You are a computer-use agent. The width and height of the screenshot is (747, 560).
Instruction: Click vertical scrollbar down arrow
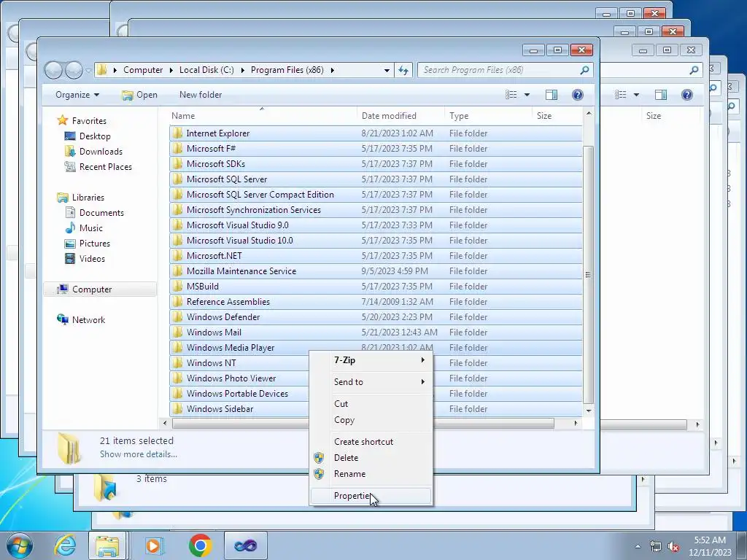[589, 411]
